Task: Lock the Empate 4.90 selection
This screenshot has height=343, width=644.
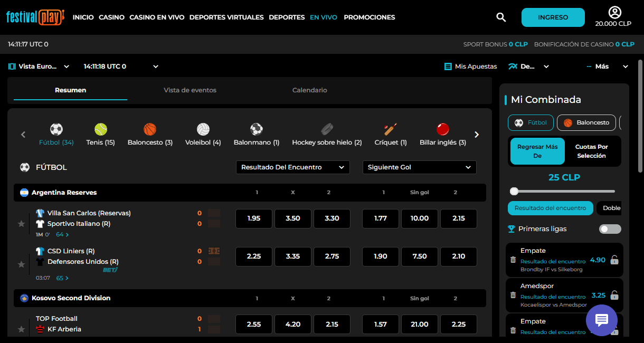Action: [x=614, y=260]
